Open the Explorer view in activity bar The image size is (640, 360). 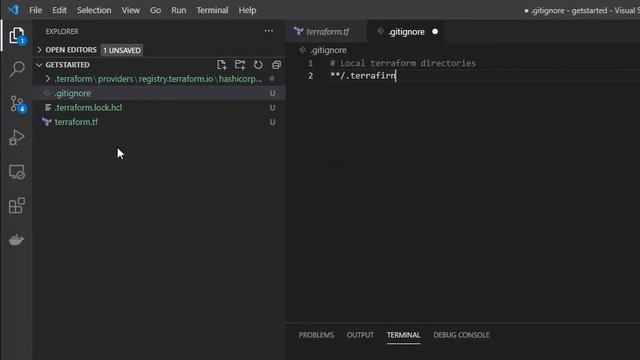pyautogui.click(x=17, y=36)
